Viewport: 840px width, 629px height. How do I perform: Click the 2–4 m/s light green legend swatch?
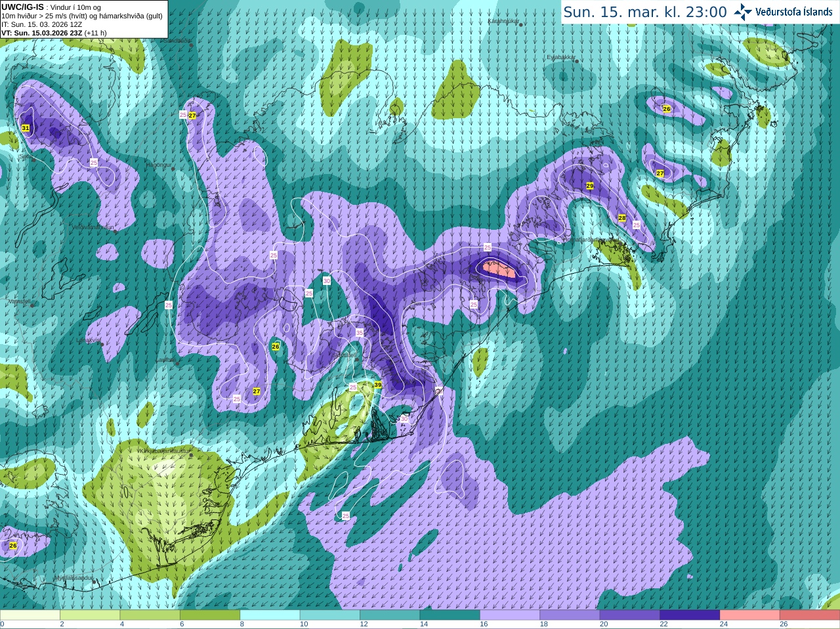pyautogui.click(x=91, y=615)
